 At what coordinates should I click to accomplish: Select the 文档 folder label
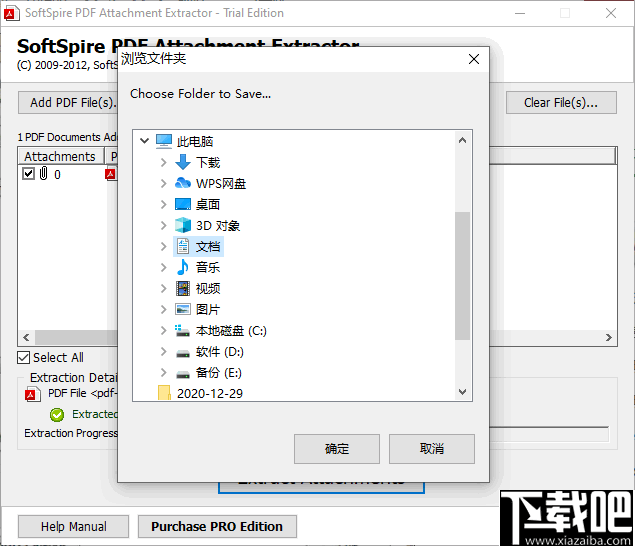pos(208,247)
